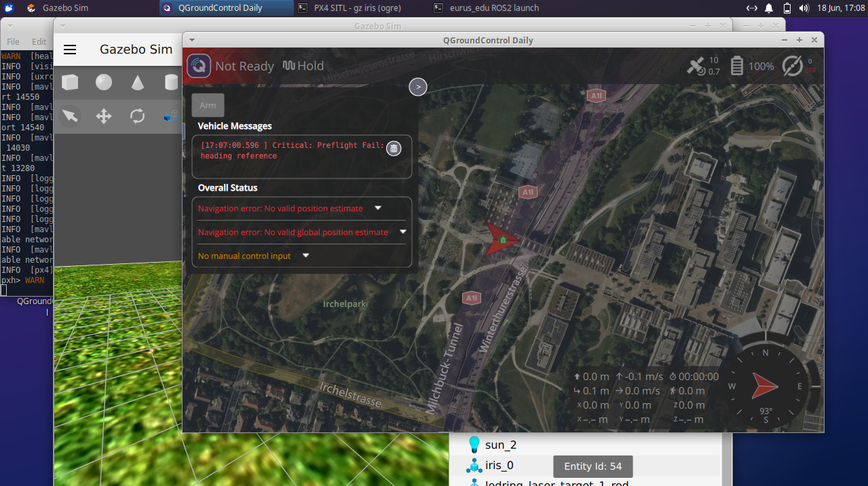868x486 pixels.
Task: Choose the Rotate mode tool in Gazebo
Action: [138, 116]
